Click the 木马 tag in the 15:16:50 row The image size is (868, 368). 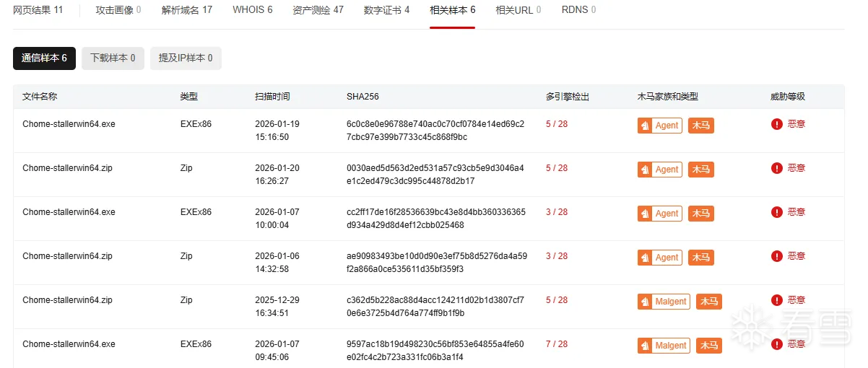coord(701,126)
